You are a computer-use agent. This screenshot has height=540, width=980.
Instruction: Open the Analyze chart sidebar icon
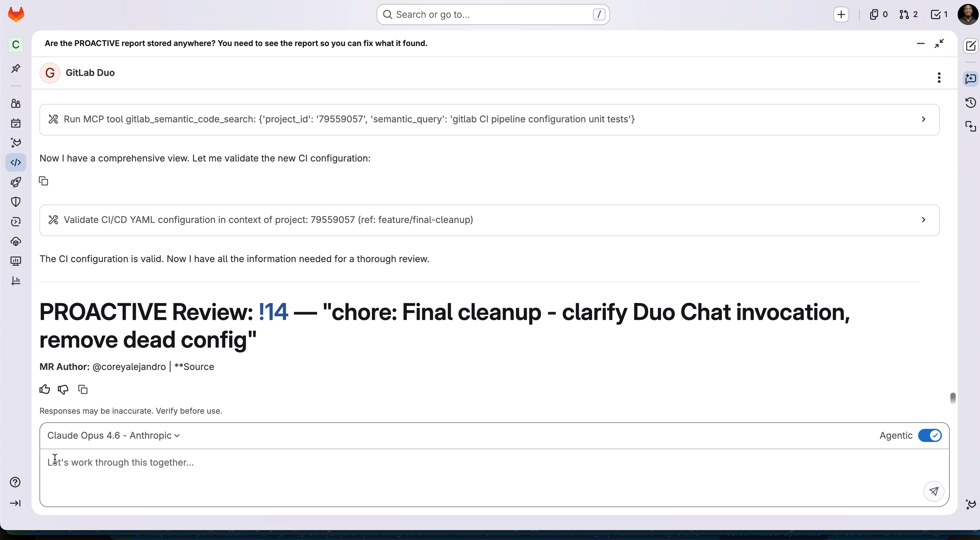point(15,281)
